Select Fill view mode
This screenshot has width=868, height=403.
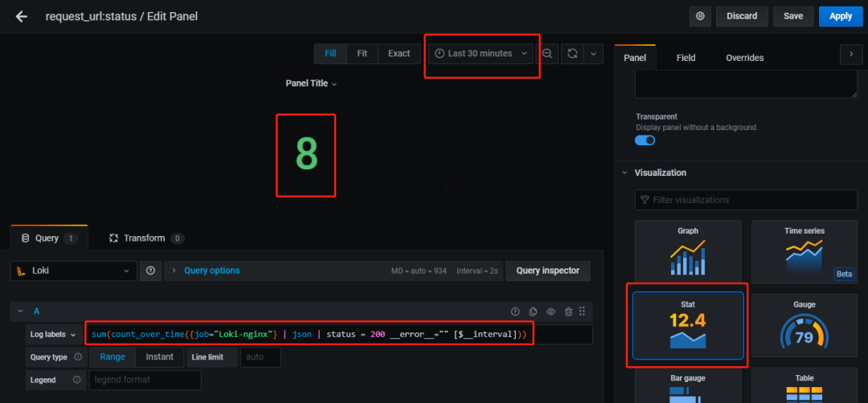[x=330, y=54]
